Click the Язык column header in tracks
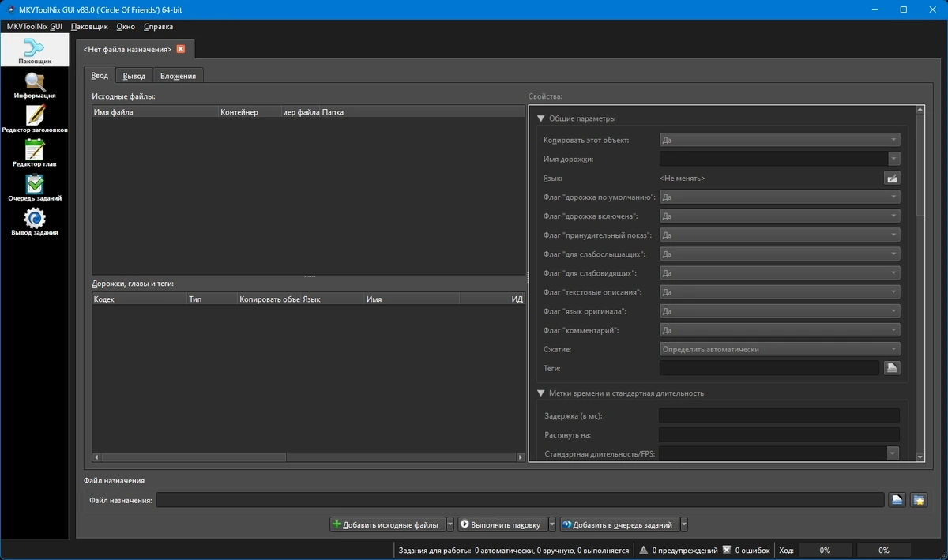948x560 pixels. click(x=333, y=300)
